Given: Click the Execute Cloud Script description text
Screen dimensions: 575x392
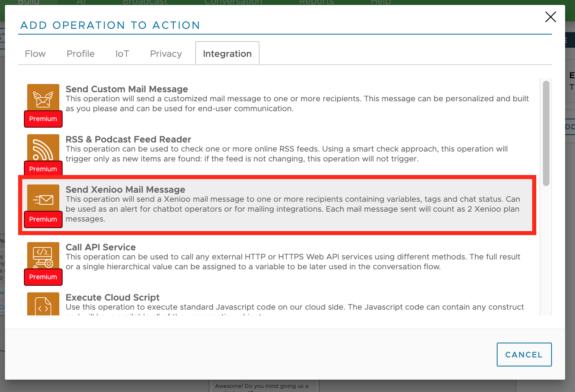Looking at the screenshot, I should [295, 310].
